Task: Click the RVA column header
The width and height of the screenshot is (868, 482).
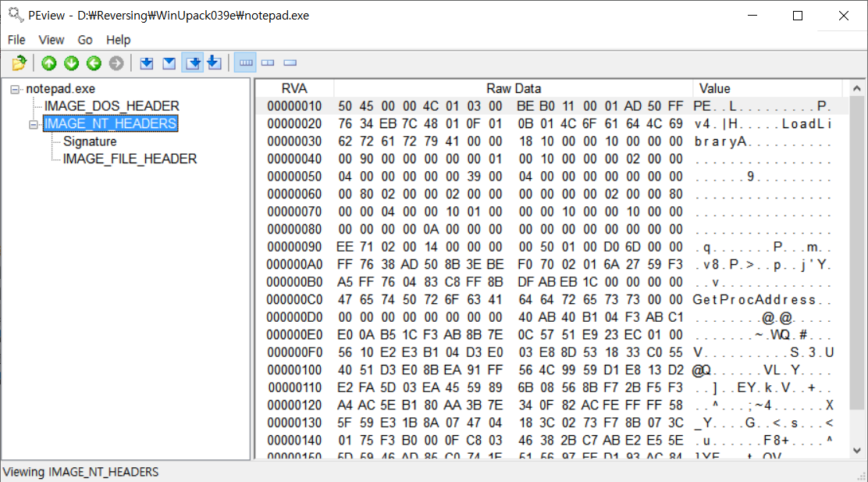Action: pos(294,88)
